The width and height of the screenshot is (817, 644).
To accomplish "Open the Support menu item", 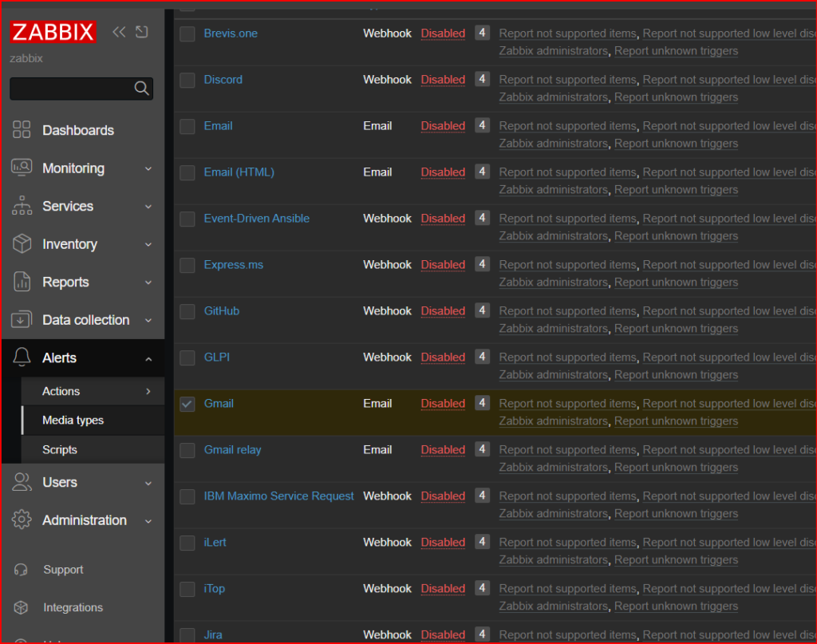I will click(63, 570).
